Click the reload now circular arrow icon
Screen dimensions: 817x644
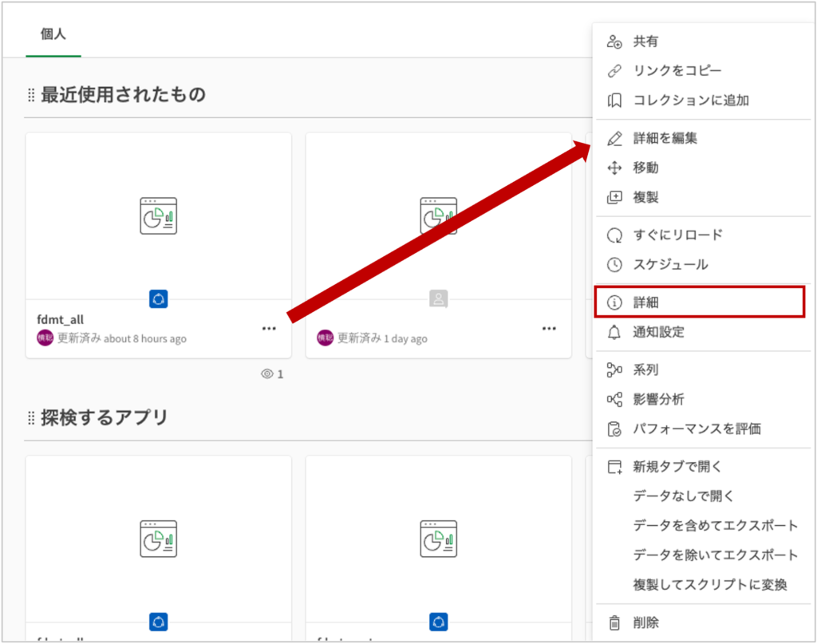pos(614,235)
